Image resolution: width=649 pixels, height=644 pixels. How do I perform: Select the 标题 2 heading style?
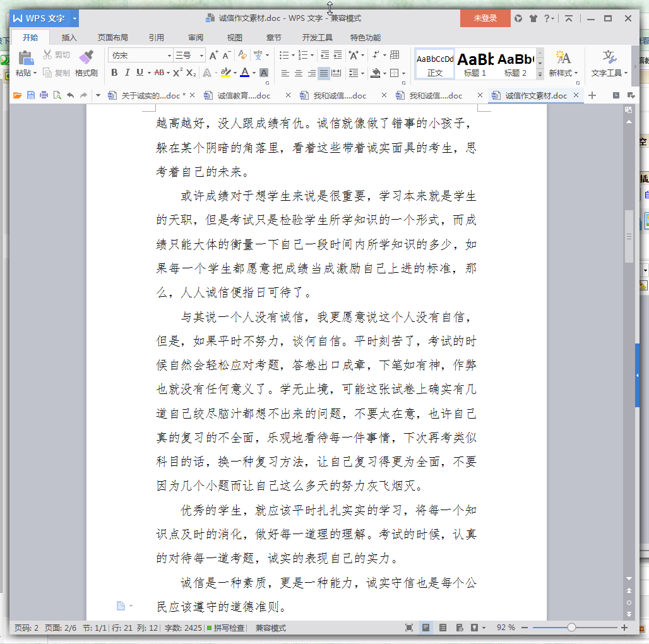click(515, 64)
